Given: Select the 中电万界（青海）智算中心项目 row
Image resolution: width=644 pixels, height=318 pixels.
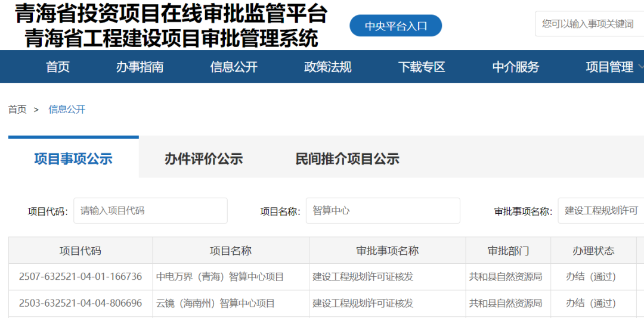Looking at the screenshot, I should 220,277.
